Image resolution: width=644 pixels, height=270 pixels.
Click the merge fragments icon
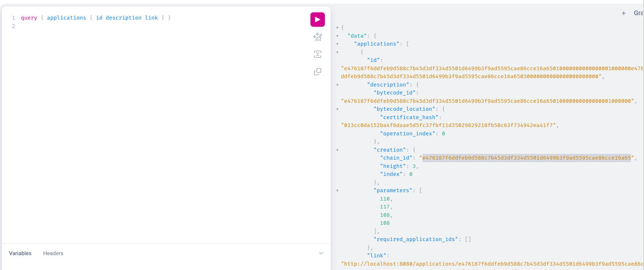pyautogui.click(x=318, y=54)
